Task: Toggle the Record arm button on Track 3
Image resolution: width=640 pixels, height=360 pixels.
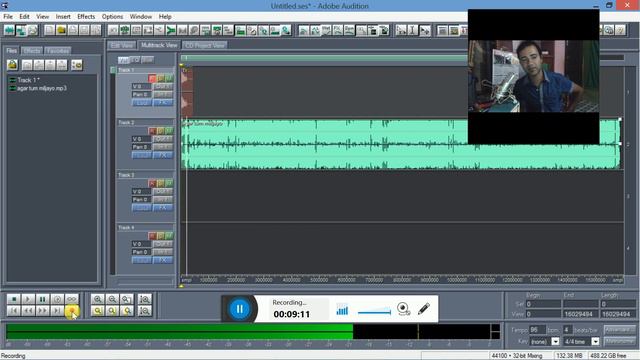Action: click(x=152, y=184)
